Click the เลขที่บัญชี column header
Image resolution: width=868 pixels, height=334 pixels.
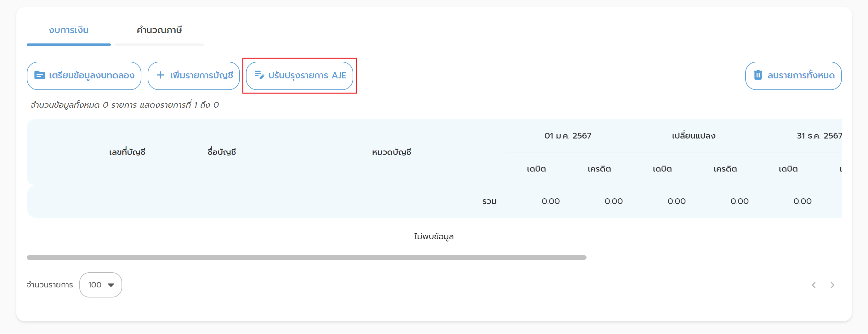[127, 152]
